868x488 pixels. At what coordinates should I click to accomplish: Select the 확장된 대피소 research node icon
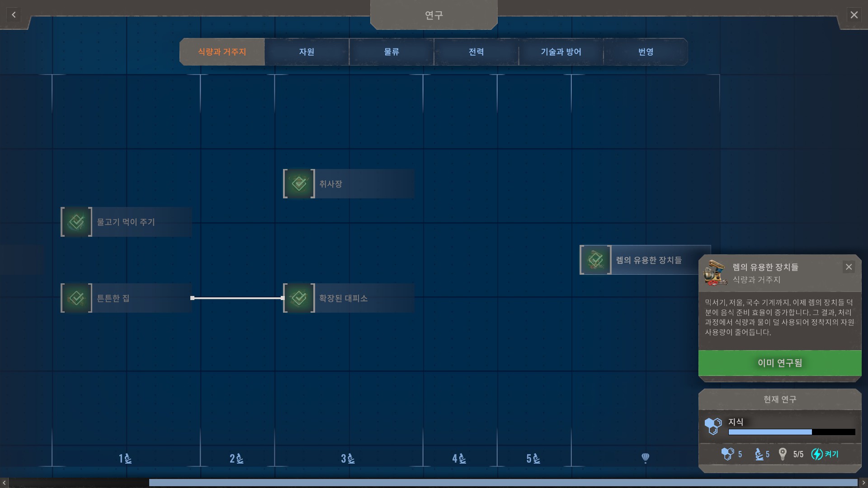299,298
